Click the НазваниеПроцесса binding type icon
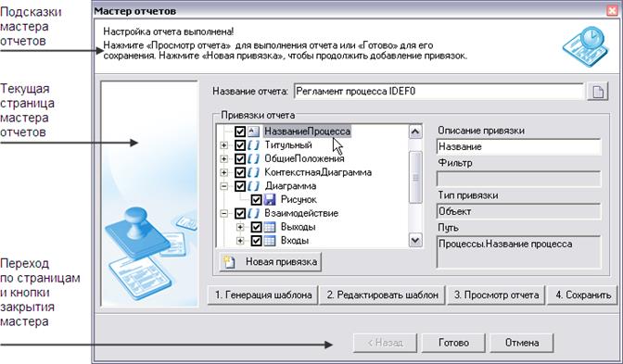The image size is (623, 364). click(253, 132)
